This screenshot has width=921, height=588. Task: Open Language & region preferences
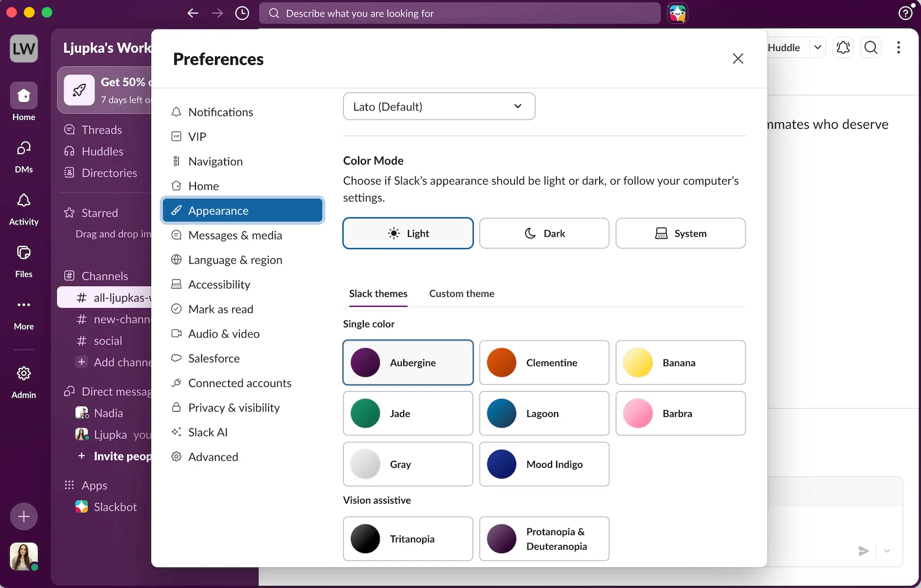click(243, 260)
